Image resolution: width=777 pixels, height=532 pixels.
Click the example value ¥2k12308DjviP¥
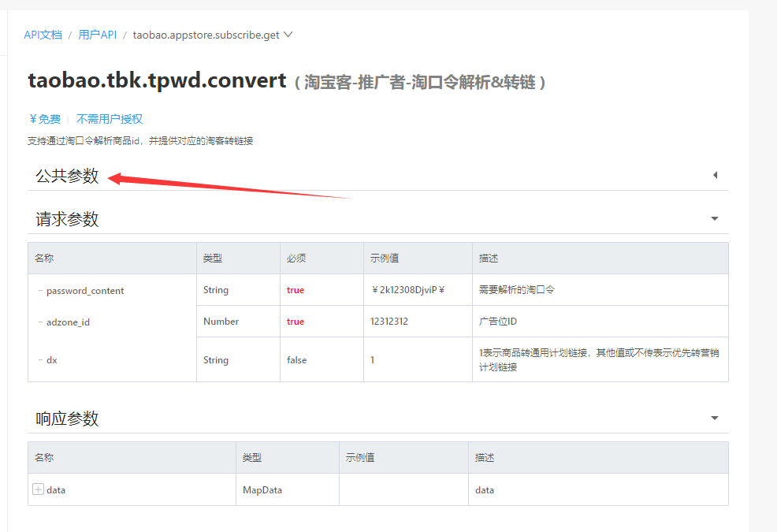click(x=408, y=289)
